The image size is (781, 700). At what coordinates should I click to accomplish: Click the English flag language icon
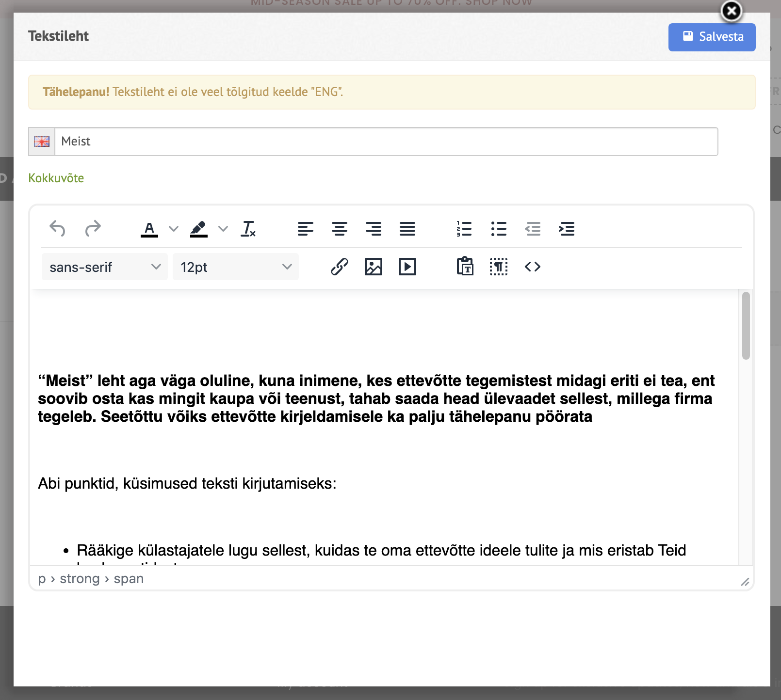[x=42, y=142]
